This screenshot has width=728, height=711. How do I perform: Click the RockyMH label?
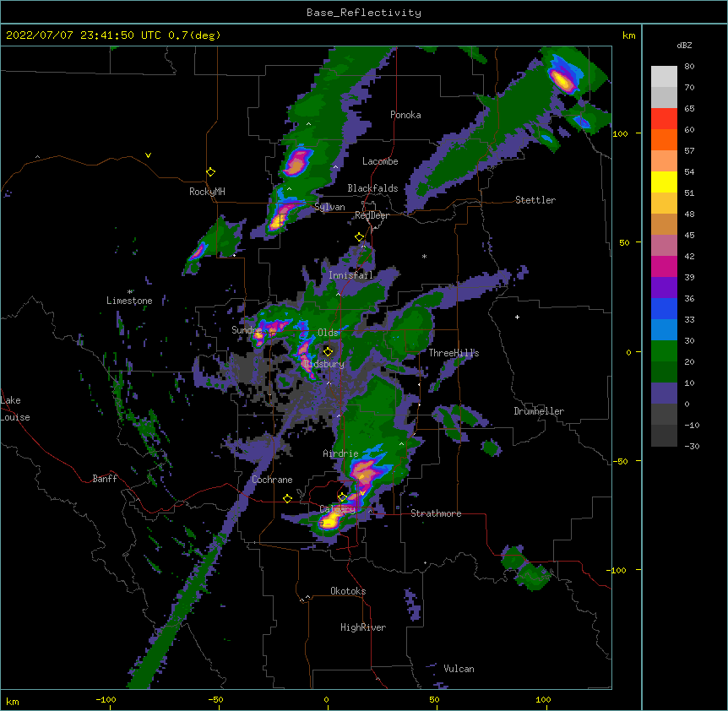click(x=207, y=192)
